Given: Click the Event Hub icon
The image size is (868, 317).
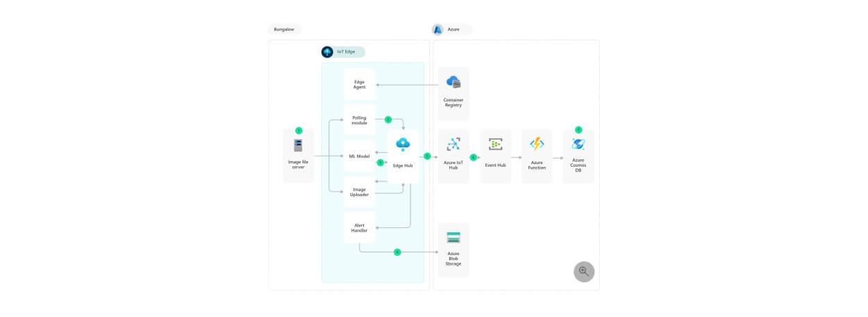Looking at the screenshot, I should pyautogui.click(x=495, y=145).
